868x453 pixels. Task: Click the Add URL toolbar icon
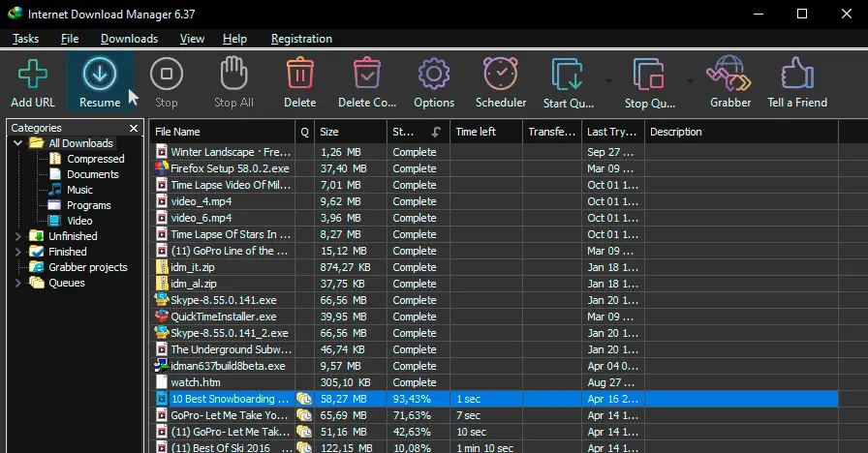pos(33,75)
